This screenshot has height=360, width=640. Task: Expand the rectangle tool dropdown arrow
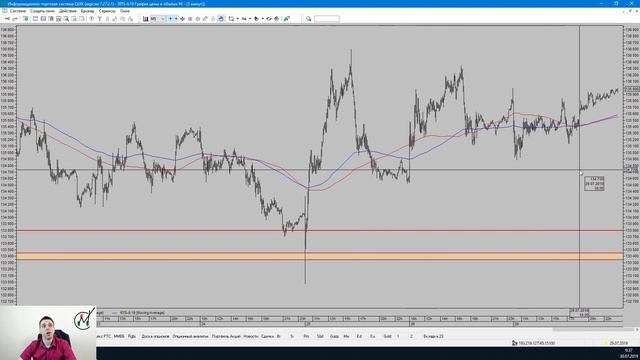point(238,19)
